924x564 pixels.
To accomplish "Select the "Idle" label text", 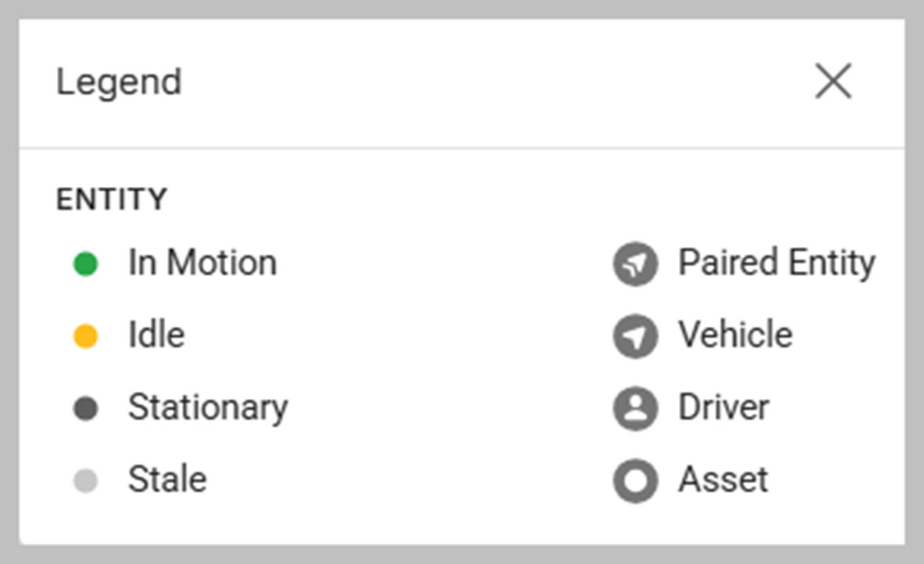I will coord(156,335).
